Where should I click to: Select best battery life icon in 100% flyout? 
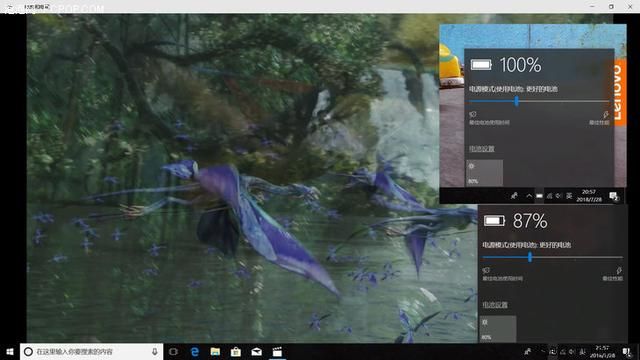[x=473, y=114]
